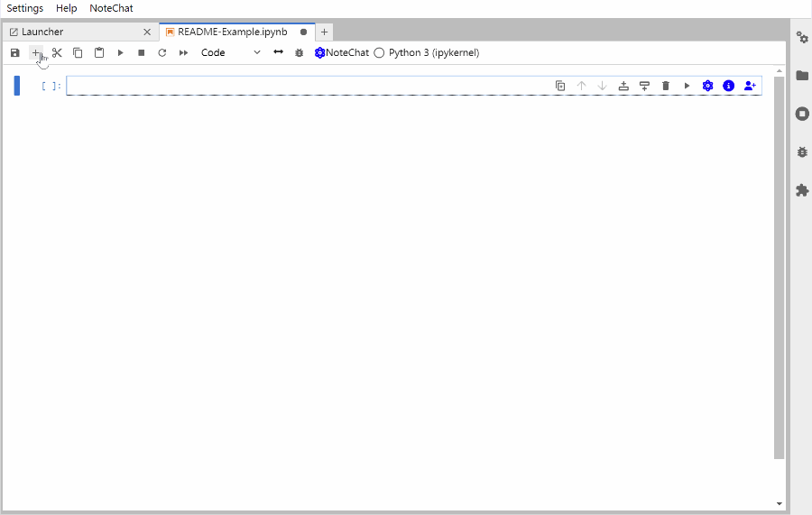Open the Code cell type dropdown

230,53
